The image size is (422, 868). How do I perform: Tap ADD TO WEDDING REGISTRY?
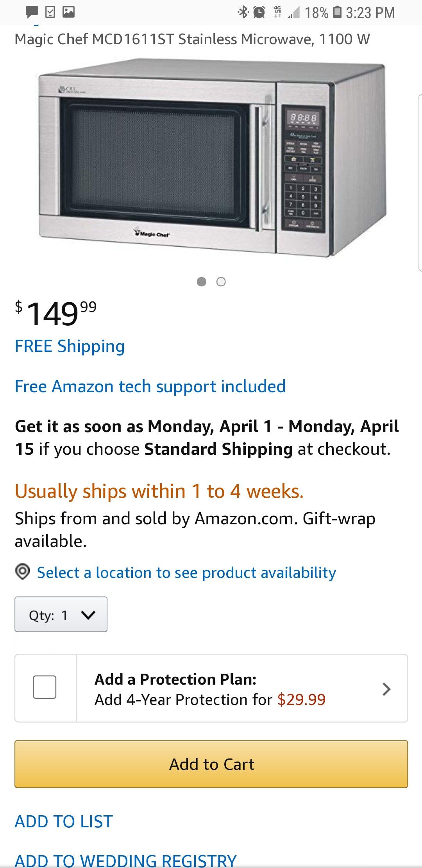pos(125,860)
